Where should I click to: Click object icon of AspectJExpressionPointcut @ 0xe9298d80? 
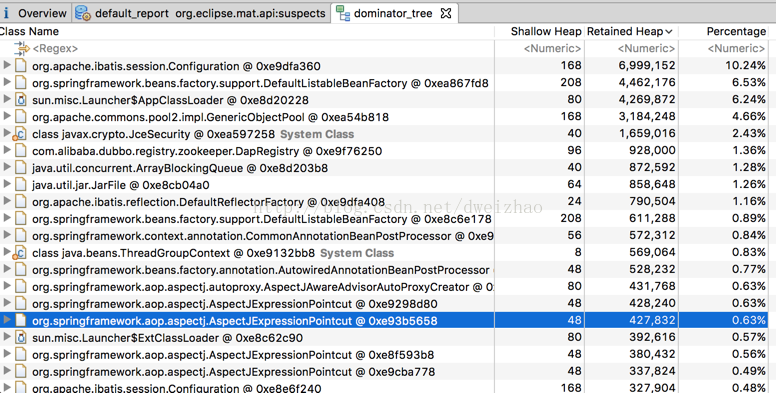(x=20, y=303)
